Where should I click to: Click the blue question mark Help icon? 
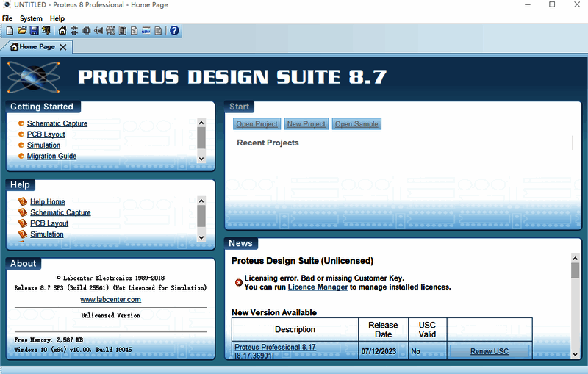(x=174, y=31)
